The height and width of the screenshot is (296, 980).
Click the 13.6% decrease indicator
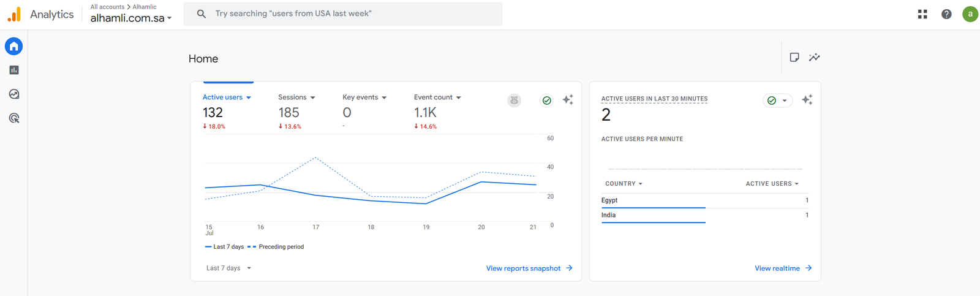click(290, 126)
